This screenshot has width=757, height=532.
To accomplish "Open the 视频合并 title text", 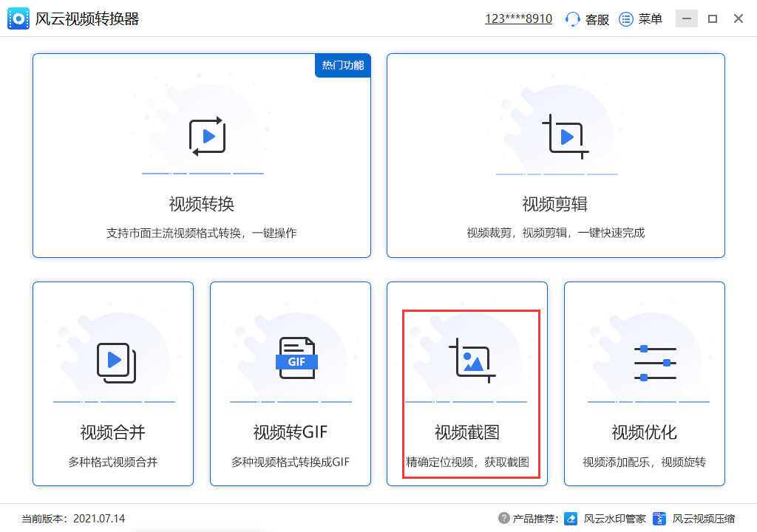I will click(113, 432).
